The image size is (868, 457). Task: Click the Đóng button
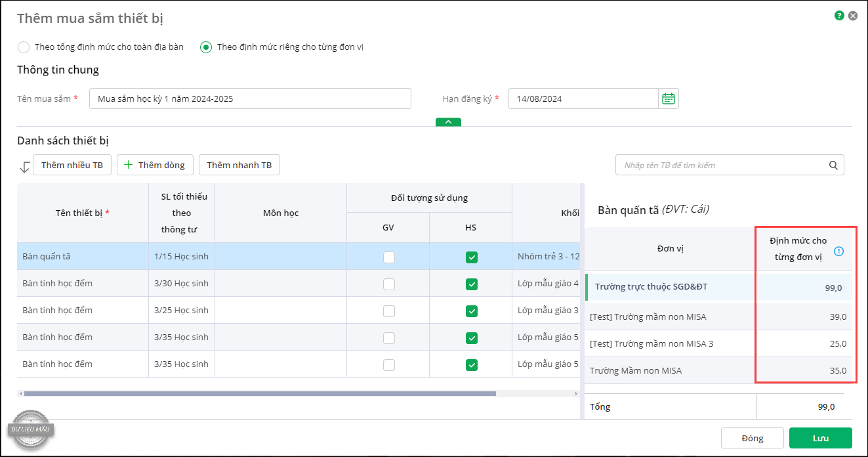752,438
